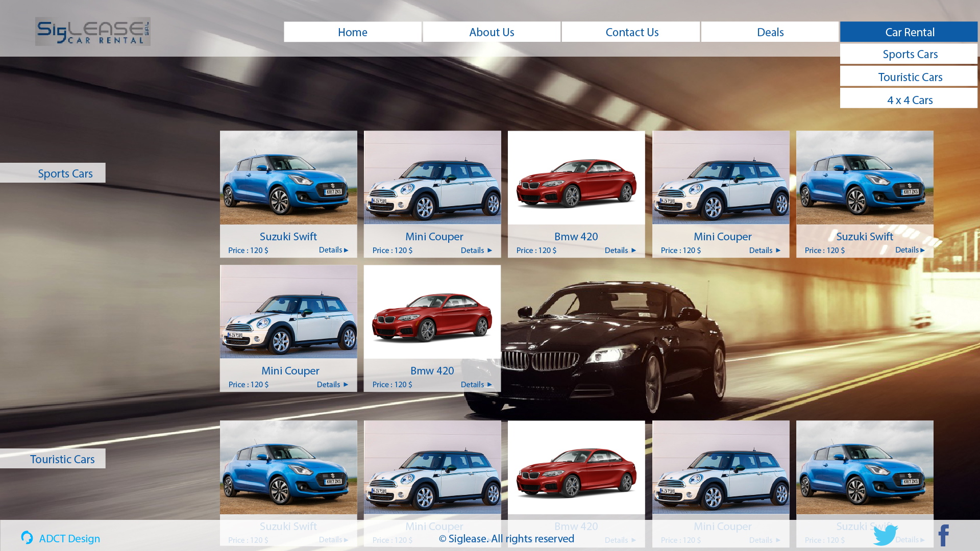
Task: Open the About Us page
Action: 492,32
